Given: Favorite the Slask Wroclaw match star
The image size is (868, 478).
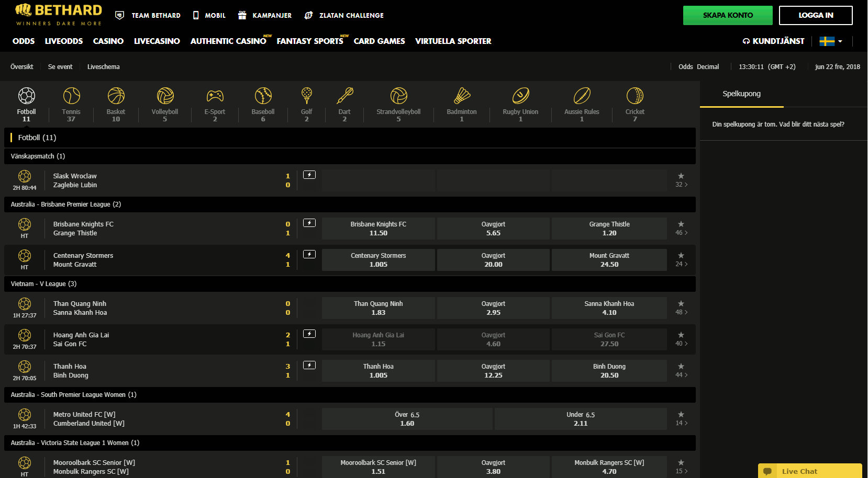Looking at the screenshot, I should (681, 176).
